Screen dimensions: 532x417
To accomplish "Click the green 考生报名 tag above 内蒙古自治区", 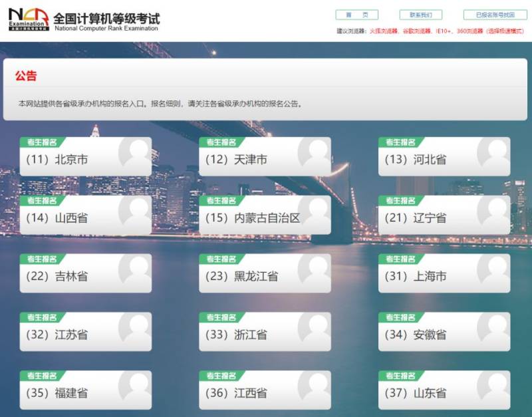I will [x=221, y=201].
